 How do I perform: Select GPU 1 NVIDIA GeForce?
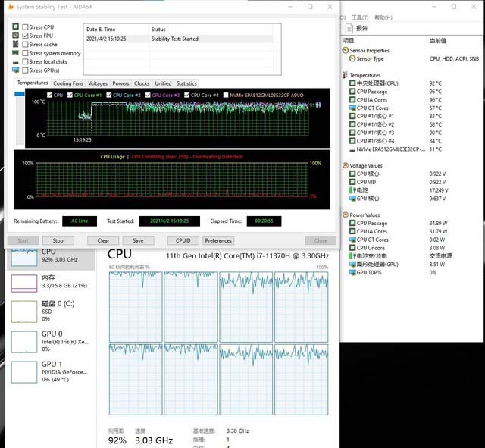pyautogui.click(x=51, y=371)
